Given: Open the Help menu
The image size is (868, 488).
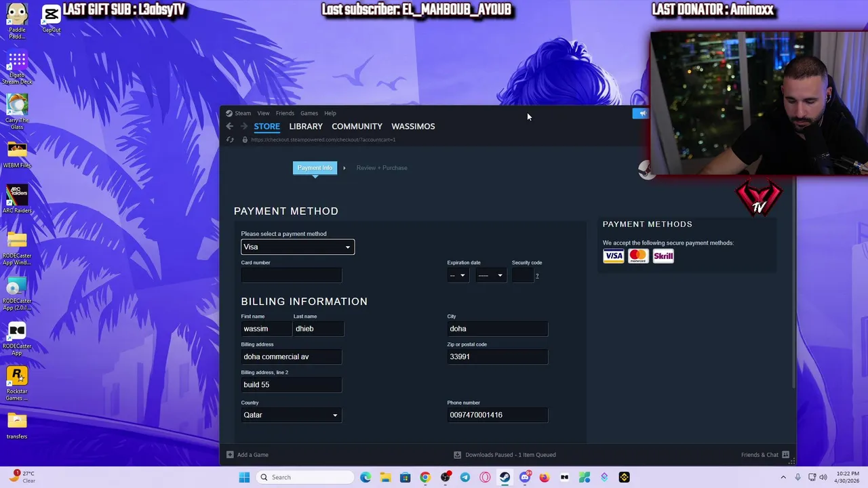Looking at the screenshot, I should [330, 113].
